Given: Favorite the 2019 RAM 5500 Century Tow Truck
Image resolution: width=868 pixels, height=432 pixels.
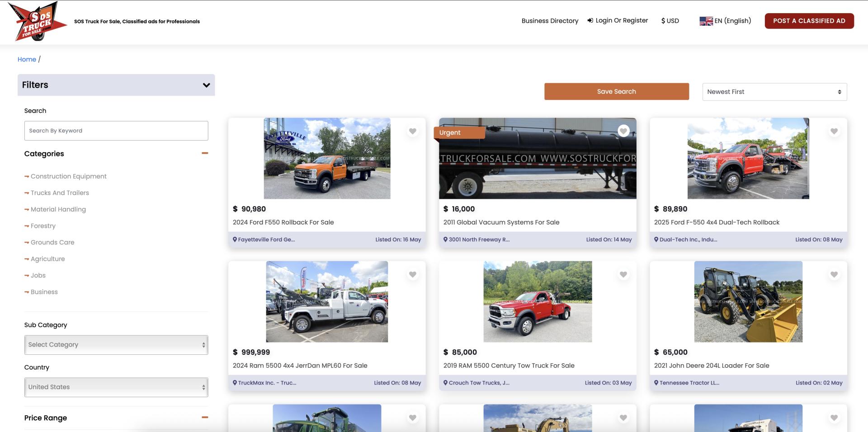Looking at the screenshot, I should click(623, 274).
